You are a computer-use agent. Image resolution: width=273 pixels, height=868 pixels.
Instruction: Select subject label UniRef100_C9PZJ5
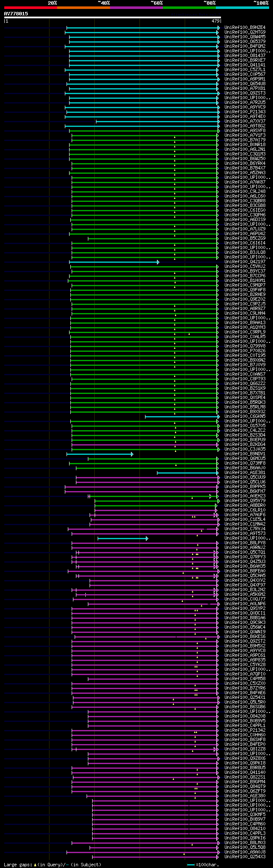245,304
